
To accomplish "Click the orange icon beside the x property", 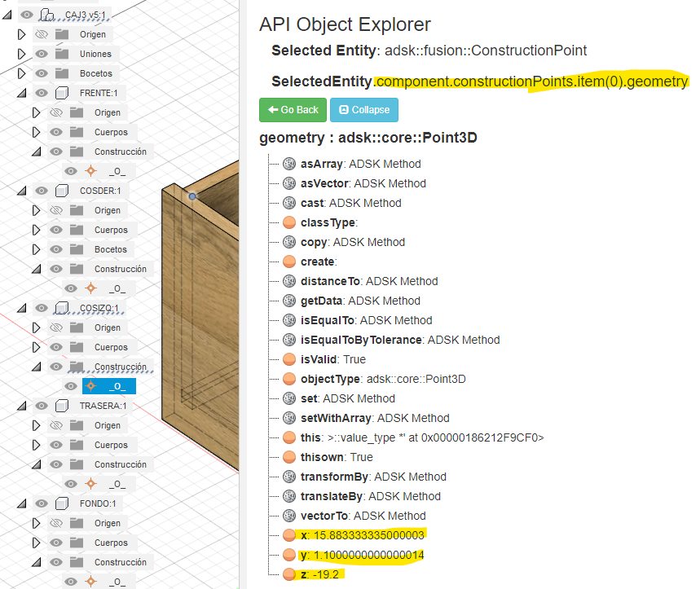I will pyautogui.click(x=289, y=535).
